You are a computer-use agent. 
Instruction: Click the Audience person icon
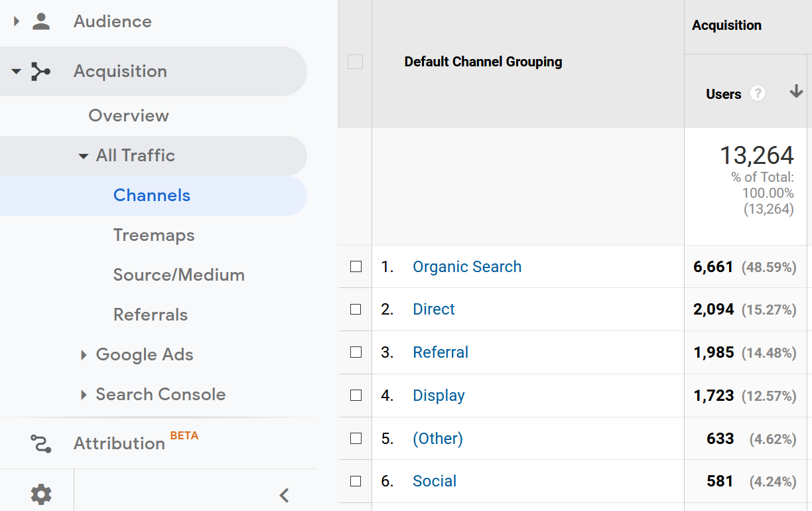click(41, 21)
